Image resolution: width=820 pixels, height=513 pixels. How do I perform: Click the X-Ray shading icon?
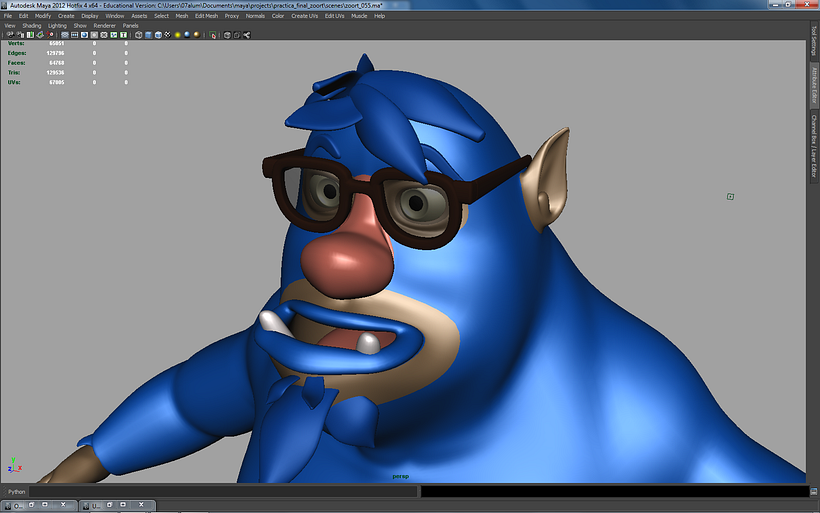tap(227, 35)
